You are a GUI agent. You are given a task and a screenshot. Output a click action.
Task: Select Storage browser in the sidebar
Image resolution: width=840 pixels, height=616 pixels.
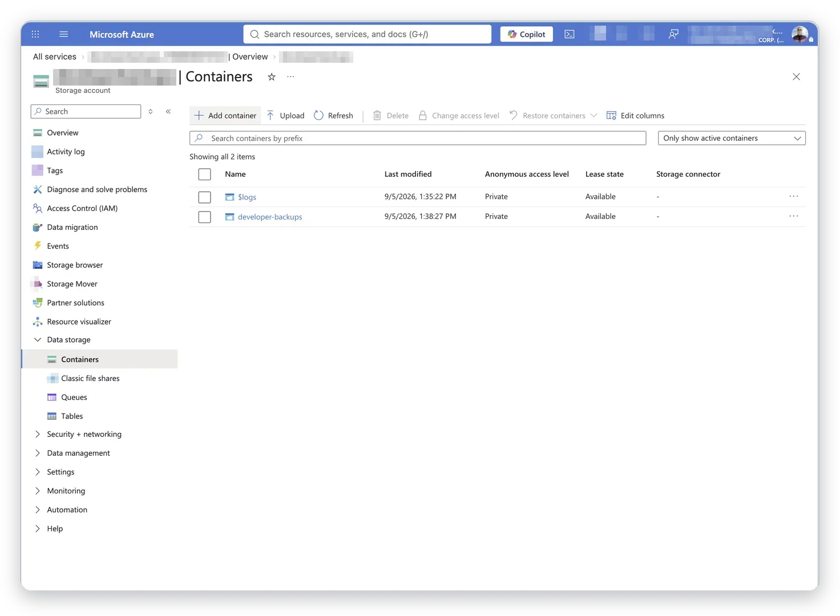click(x=75, y=265)
